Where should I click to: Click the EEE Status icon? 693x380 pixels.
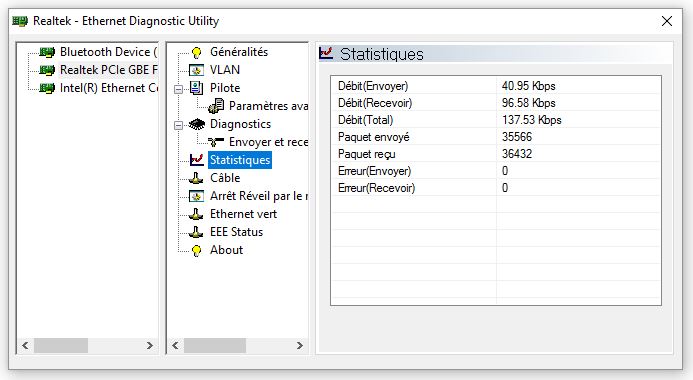pos(196,232)
